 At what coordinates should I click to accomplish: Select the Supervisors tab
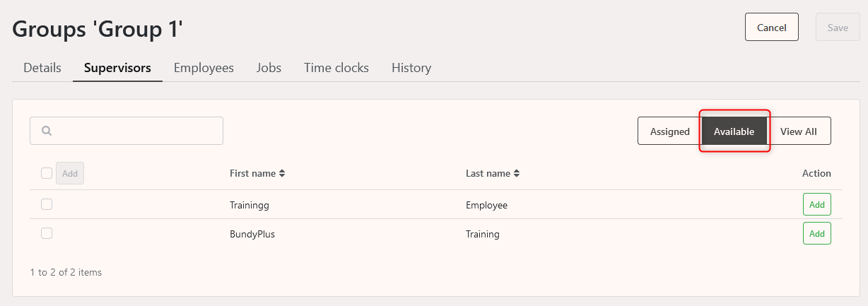tap(117, 68)
